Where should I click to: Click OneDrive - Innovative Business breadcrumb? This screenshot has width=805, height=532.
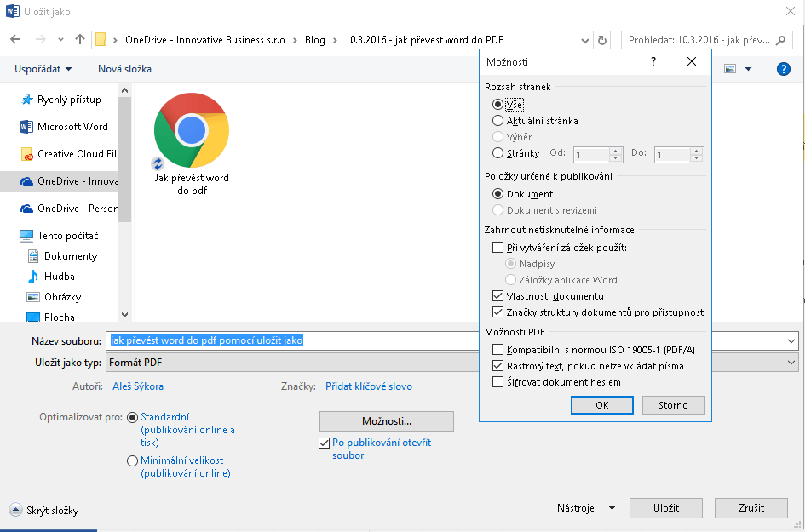(x=204, y=40)
